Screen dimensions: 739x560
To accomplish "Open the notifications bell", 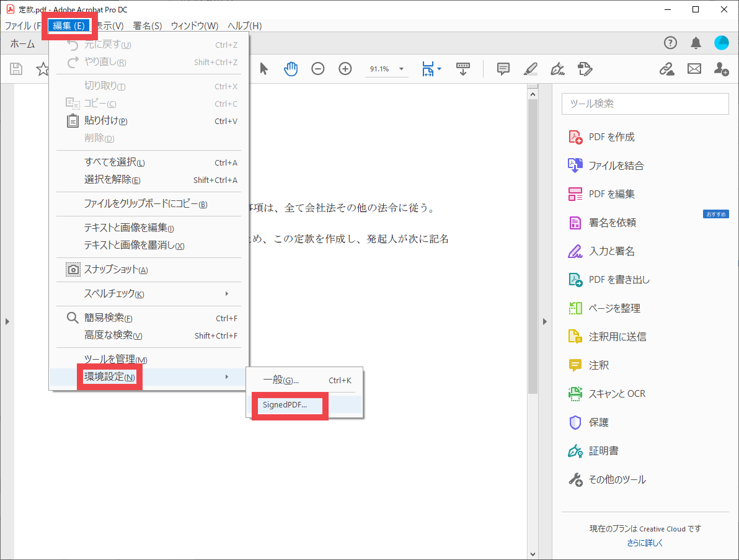I will point(696,43).
